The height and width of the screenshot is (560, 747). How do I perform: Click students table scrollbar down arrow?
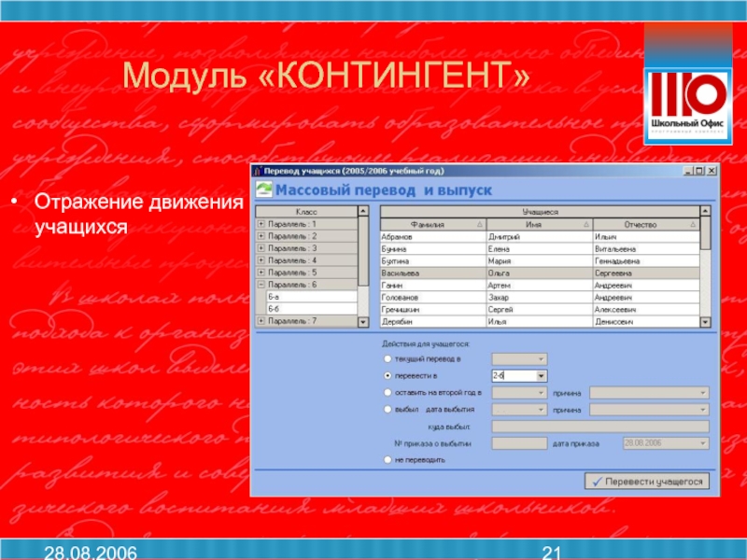tap(705, 322)
